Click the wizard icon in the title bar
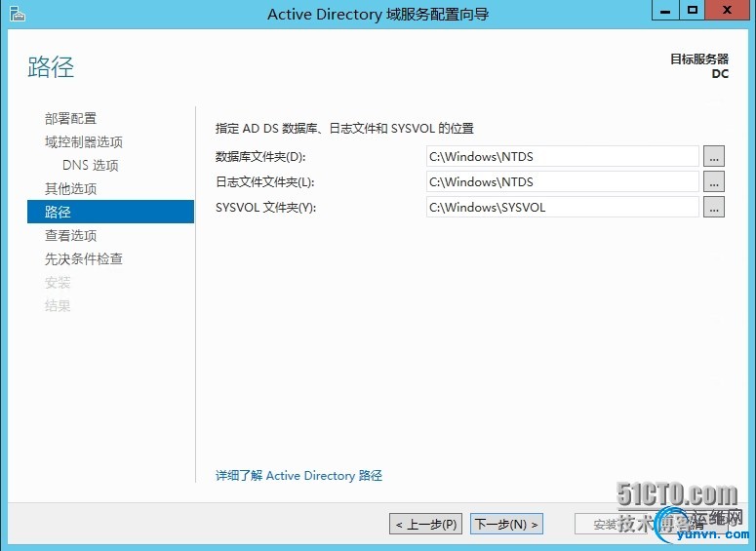This screenshot has height=551, width=756. click(18, 14)
